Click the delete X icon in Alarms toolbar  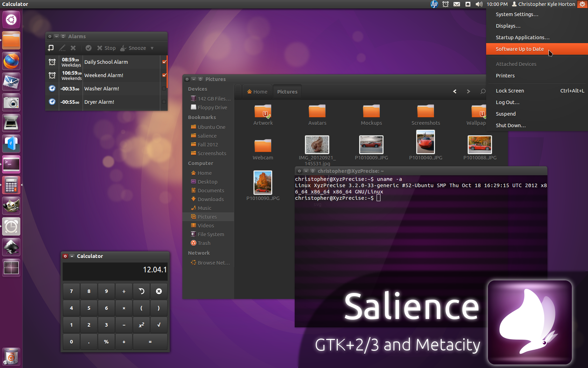73,48
